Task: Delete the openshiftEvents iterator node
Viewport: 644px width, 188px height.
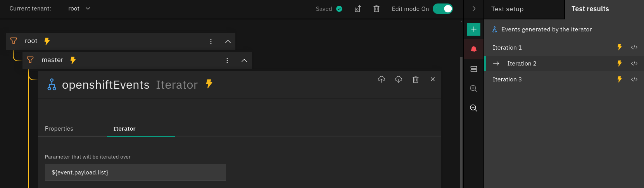Action: pyautogui.click(x=416, y=79)
